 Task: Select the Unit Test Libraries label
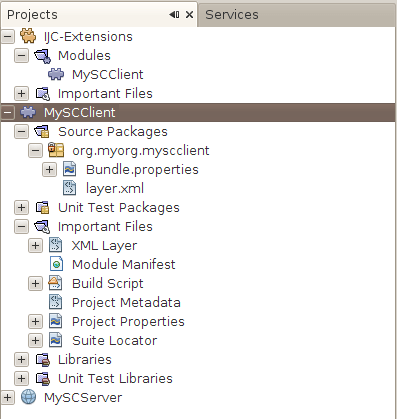point(115,379)
